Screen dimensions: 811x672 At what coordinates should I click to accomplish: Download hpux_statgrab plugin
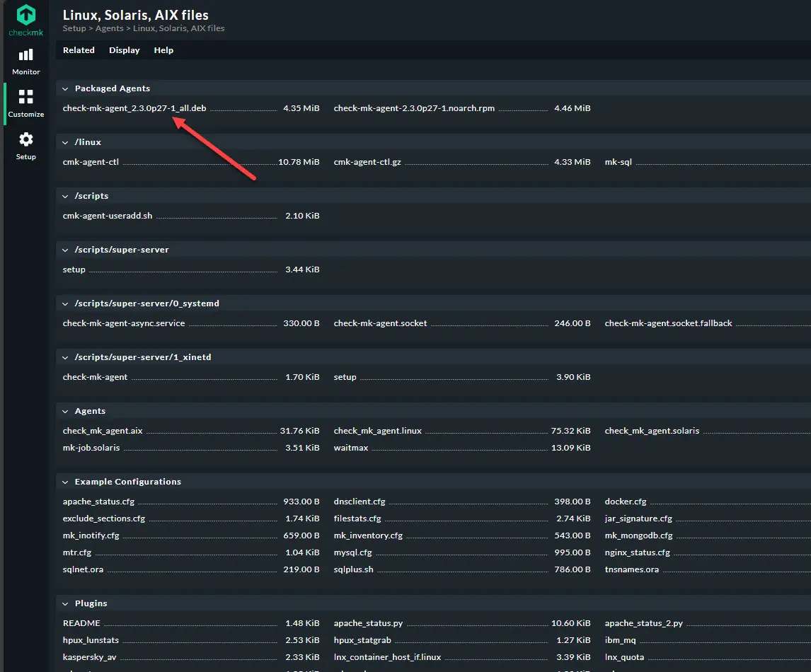tap(362, 640)
